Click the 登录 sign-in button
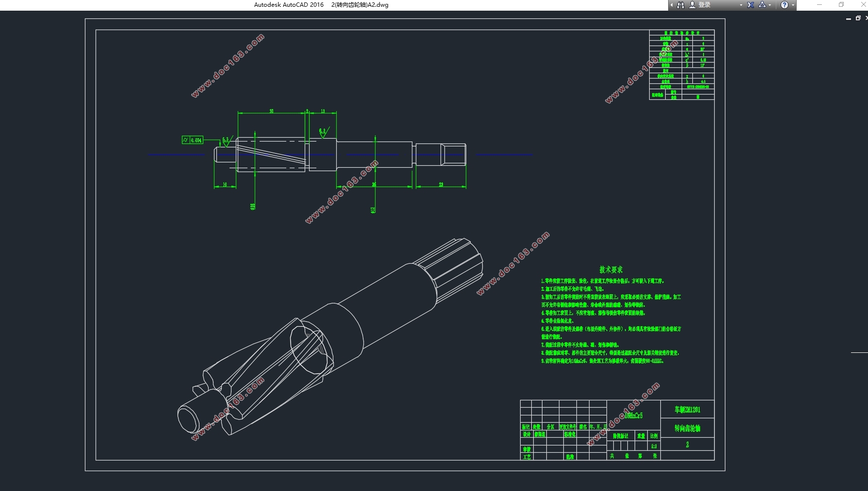This screenshot has width=868, height=491. [x=704, y=5]
